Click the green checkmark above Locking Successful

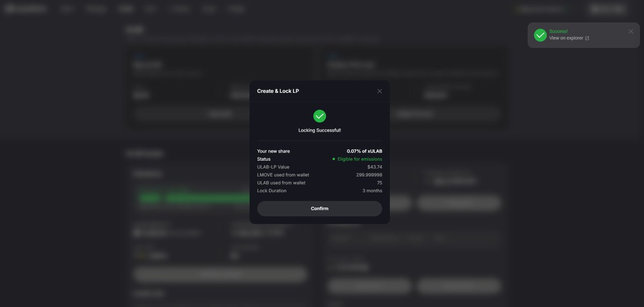coord(320,116)
